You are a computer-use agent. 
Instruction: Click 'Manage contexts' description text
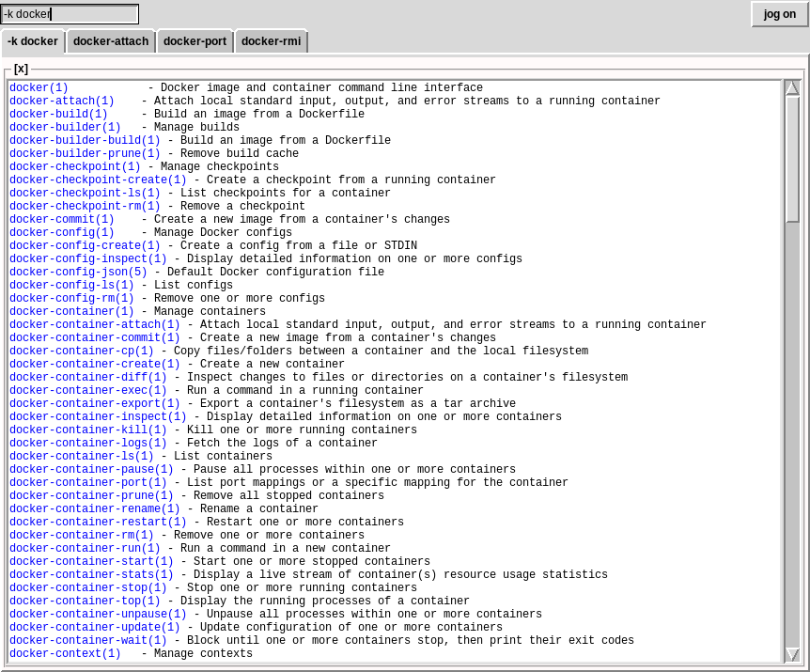(204, 654)
